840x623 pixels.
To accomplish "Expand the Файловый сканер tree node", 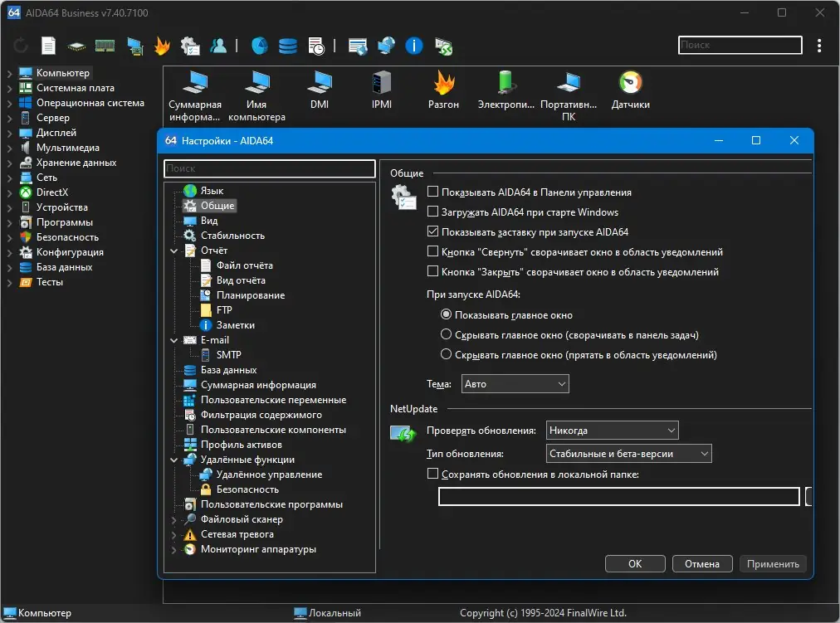I will click(174, 520).
